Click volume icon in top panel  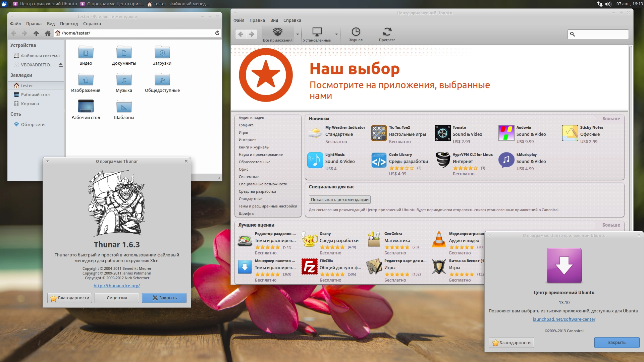click(x=608, y=4)
